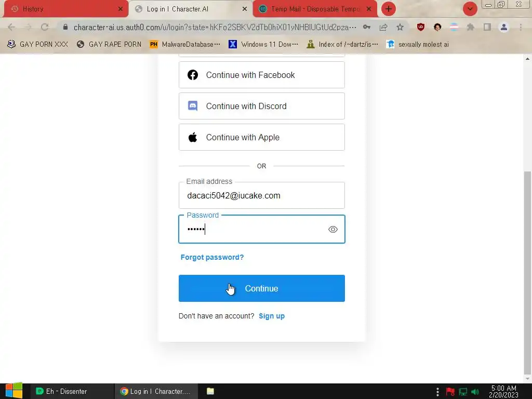Open the MalwareDatabase bookmark
The height and width of the screenshot is (399, 532).
click(x=185, y=44)
